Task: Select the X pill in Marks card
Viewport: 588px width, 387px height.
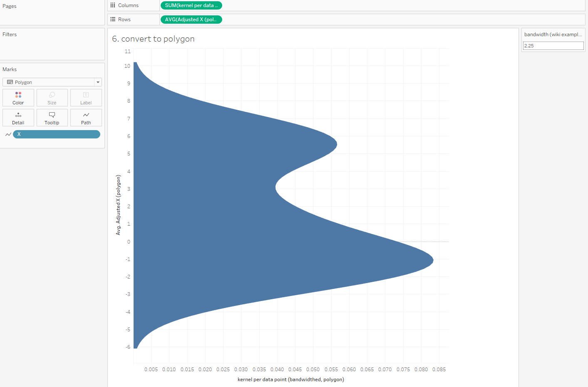Action: pyautogui.click(x=57, y=134)
